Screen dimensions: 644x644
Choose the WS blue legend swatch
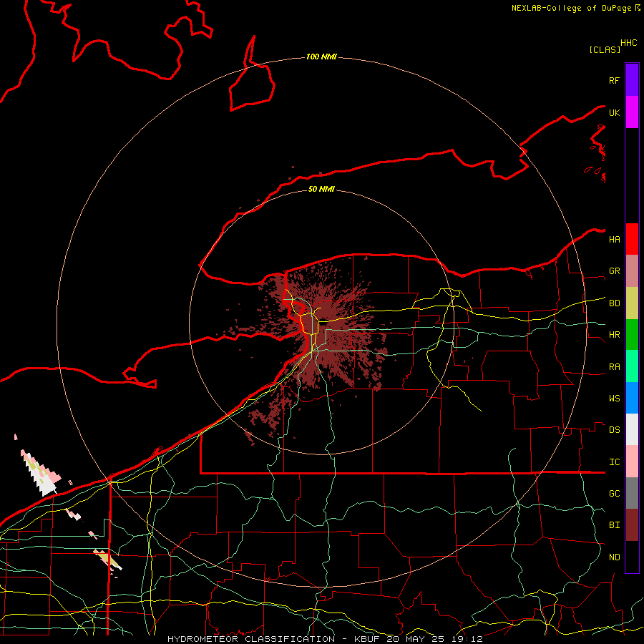click(632, 398)
